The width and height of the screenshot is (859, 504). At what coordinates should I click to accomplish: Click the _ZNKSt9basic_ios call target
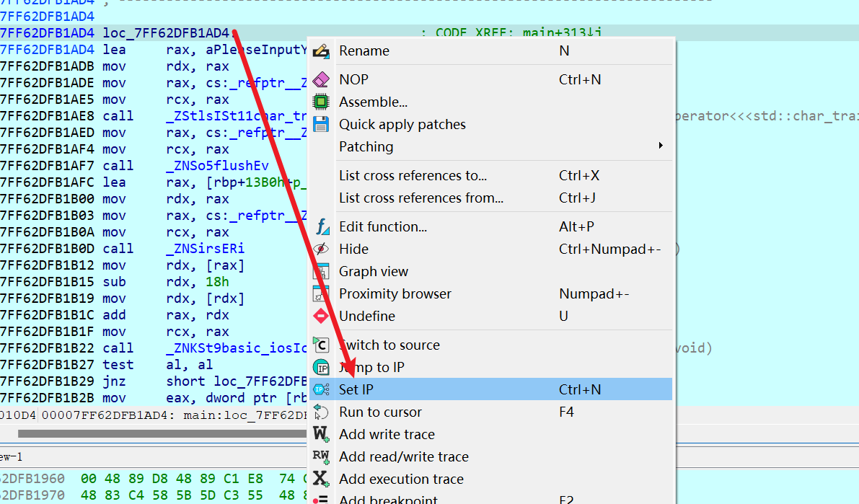[x=237, y=348]
